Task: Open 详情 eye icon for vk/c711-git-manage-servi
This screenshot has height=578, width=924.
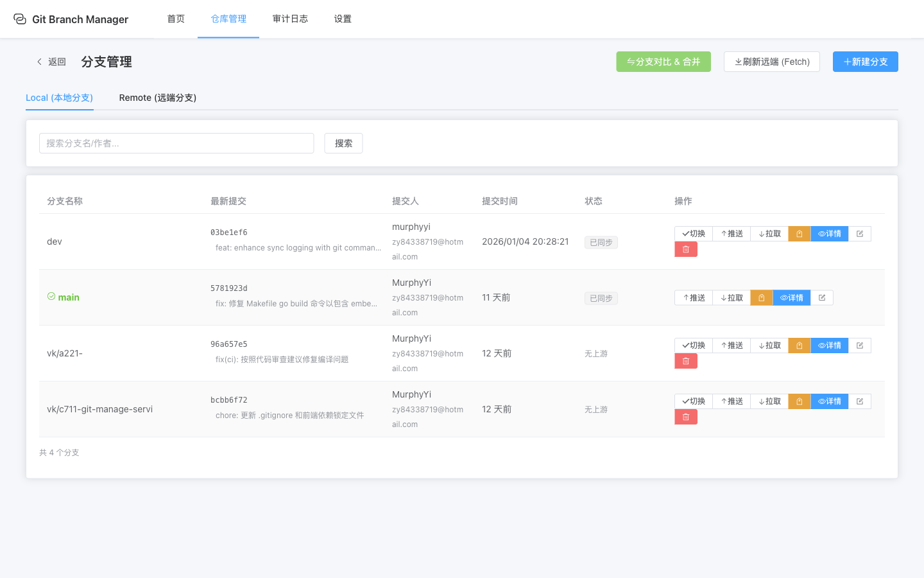Action: coord(830,401)
